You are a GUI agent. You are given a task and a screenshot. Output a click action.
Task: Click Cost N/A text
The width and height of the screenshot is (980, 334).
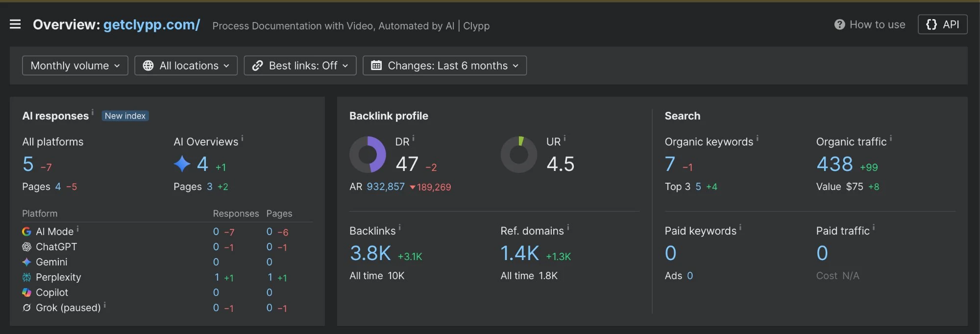pos(837,276)
